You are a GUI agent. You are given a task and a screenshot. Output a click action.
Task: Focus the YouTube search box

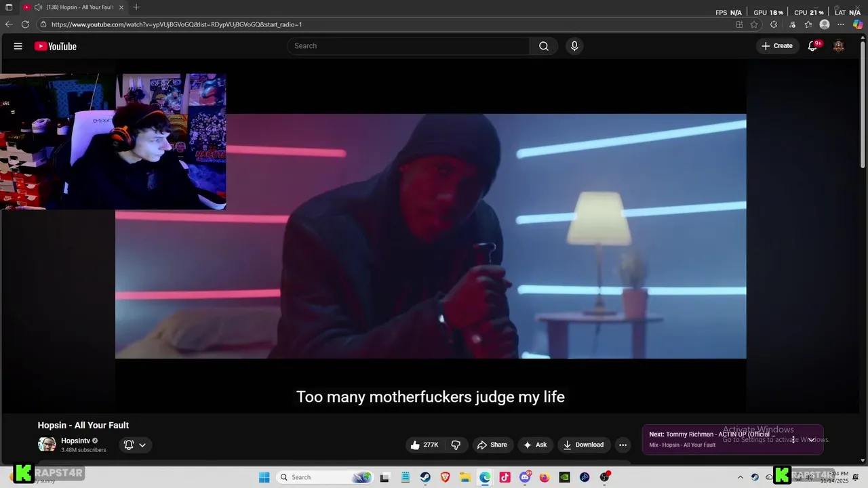409,46
